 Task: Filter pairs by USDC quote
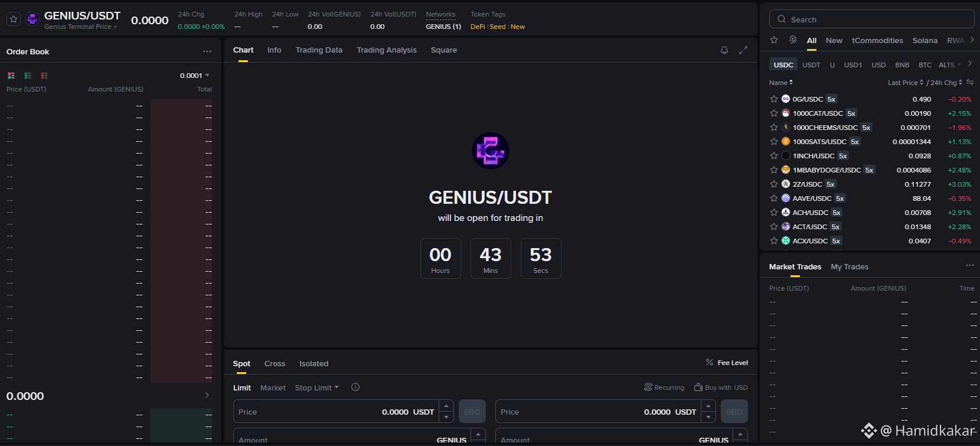pyautogui.click(x=783, y=64)
